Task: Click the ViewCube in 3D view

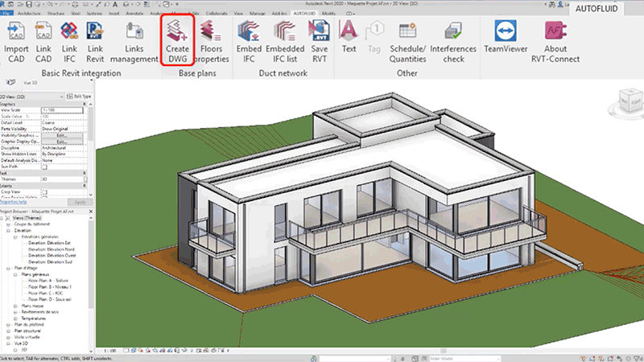Action: [x=630, y=101]
